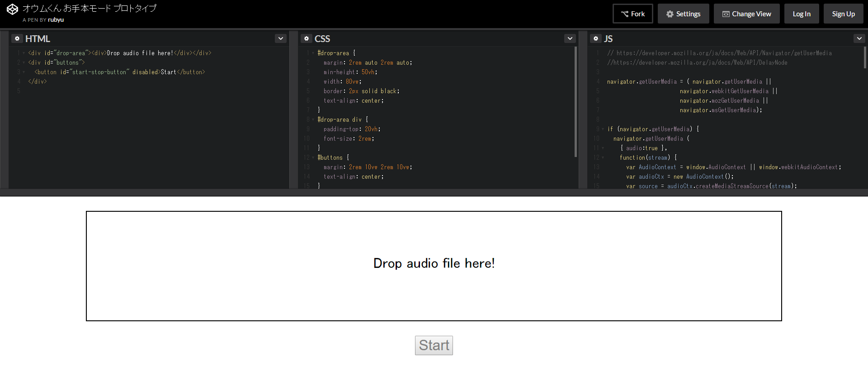Screen dimensions: 868x376
Task: Click Log In
Action: [802, 14]
